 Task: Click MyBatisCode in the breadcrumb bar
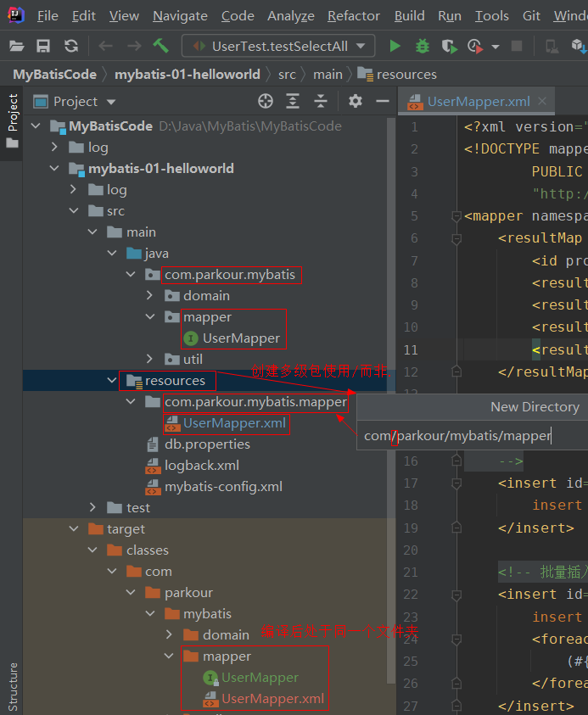55,75
